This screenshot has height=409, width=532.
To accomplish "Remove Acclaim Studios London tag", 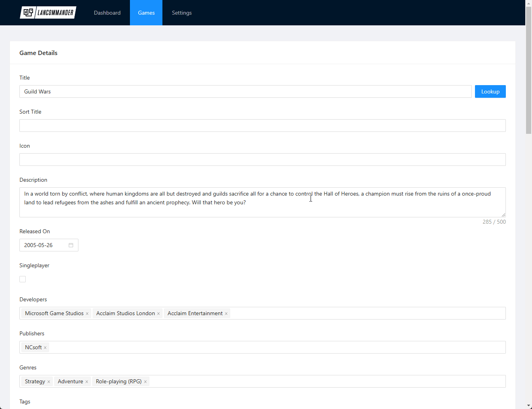I will [x=158, y=314].
